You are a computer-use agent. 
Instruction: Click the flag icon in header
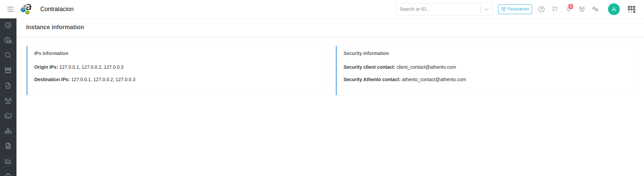click(x=555, y=9)
